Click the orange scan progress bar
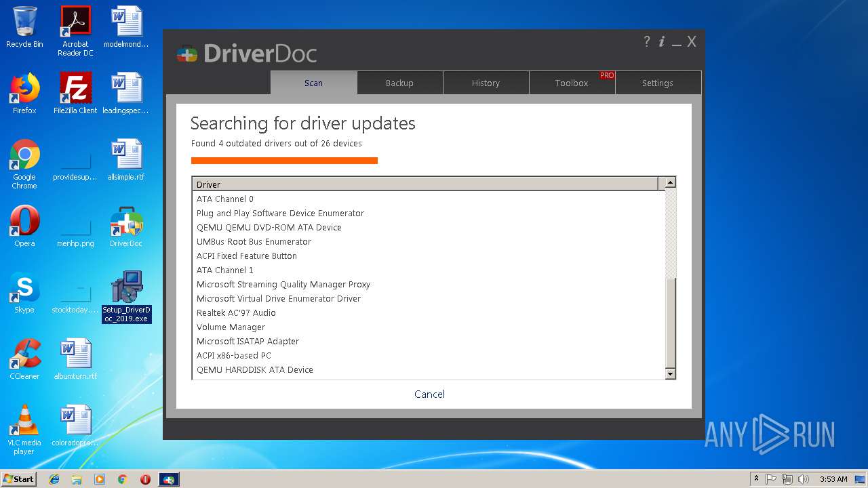Viewport: 868px width, 488px height. click(x=284, y=161)
